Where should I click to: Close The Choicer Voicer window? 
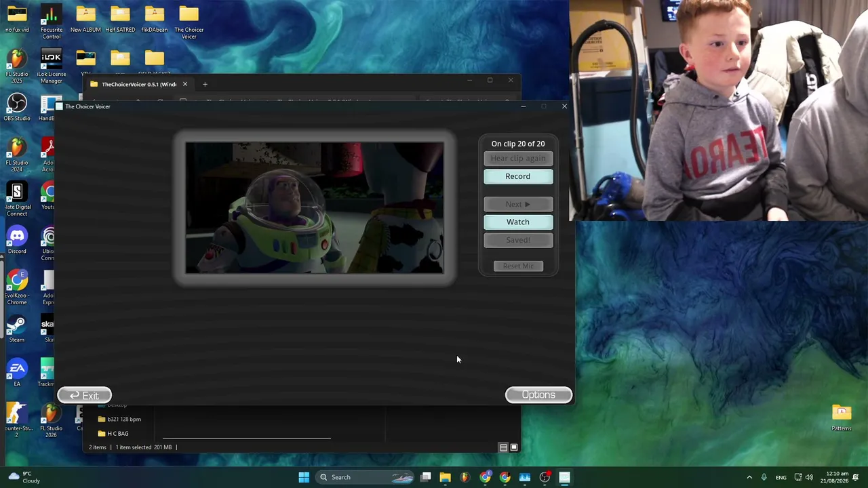(564, 106)
